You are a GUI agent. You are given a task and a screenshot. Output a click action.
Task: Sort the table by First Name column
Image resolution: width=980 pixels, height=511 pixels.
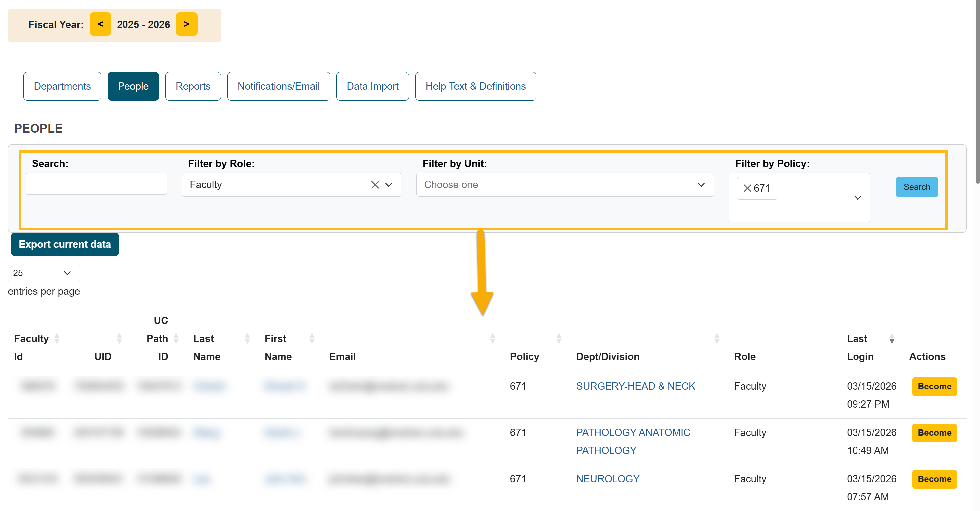click(x=312, y=338)
